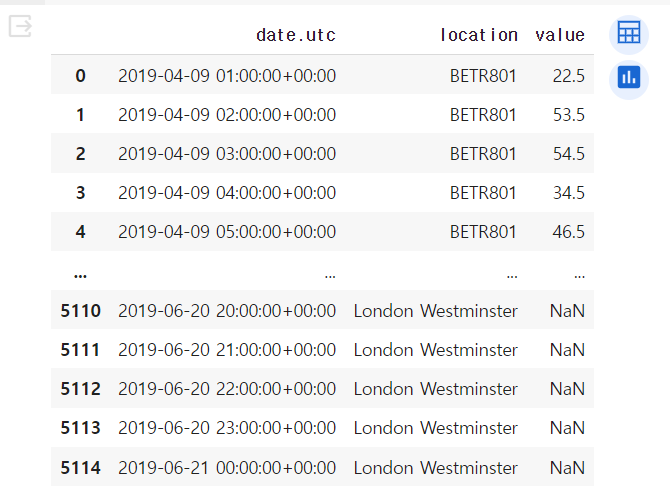
Task: Click the value 22.5 cell
Action: (x=568, y=76)
